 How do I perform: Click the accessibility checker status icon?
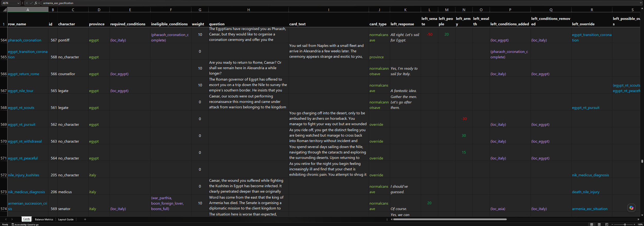click(x=13, y=224)
